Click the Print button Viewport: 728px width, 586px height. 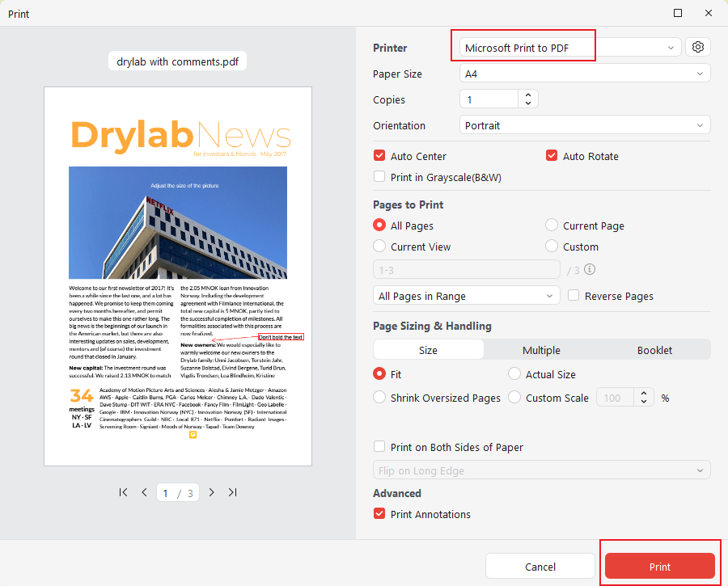pyautogui.click(x=659, y=566)
